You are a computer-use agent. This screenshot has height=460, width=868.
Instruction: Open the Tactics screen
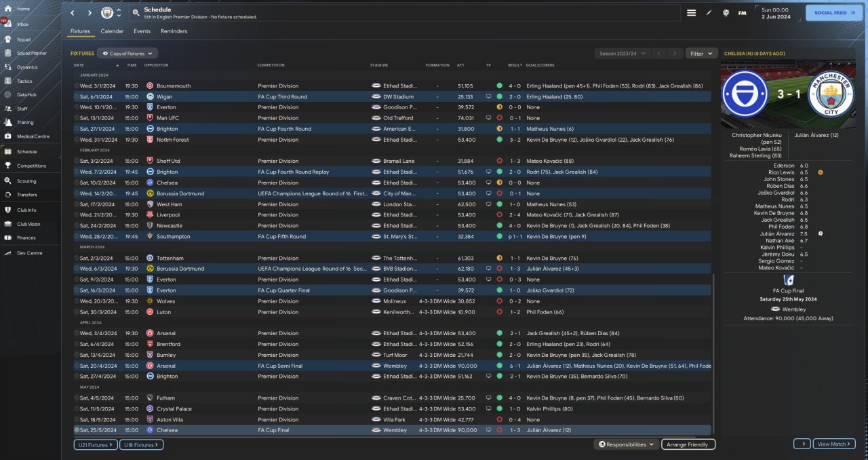click(x=24, y=81)
